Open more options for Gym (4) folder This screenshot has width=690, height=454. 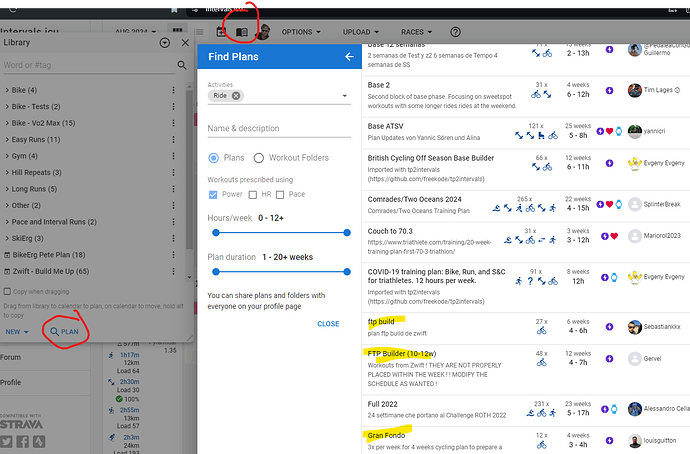(x=173, y=156)
